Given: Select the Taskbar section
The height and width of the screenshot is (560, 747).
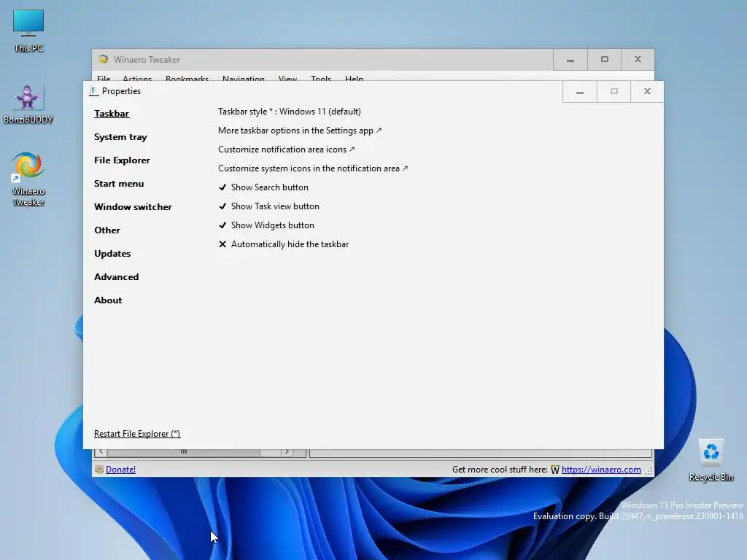Looking at the screenshot, I should [112, 113].
